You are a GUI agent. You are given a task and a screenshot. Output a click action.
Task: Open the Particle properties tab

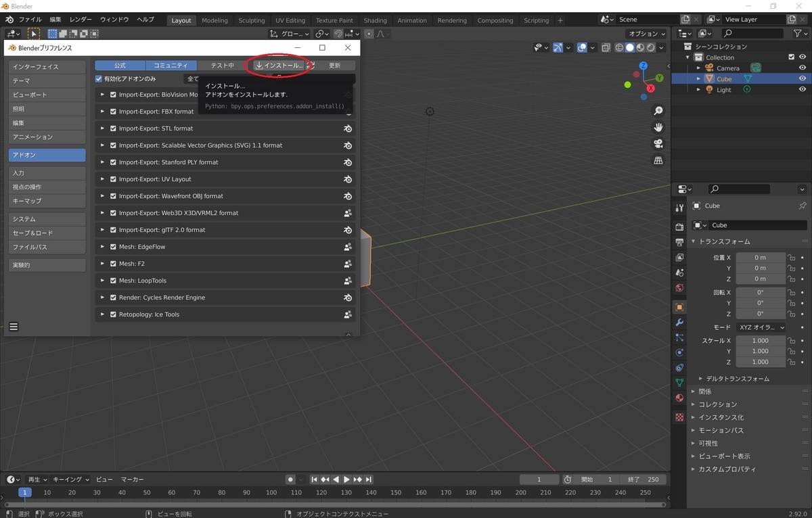coord(679,337)
